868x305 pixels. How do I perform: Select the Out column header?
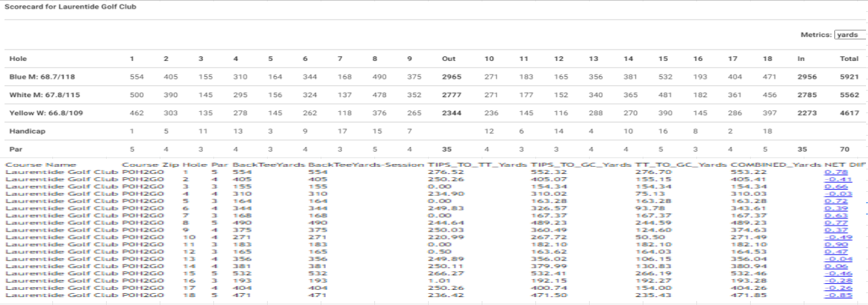449,59
